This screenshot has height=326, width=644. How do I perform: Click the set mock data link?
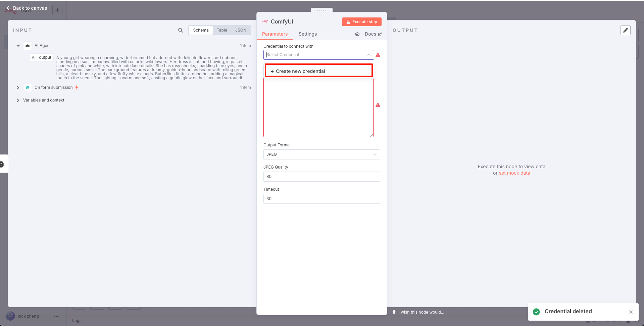point(514,173)
